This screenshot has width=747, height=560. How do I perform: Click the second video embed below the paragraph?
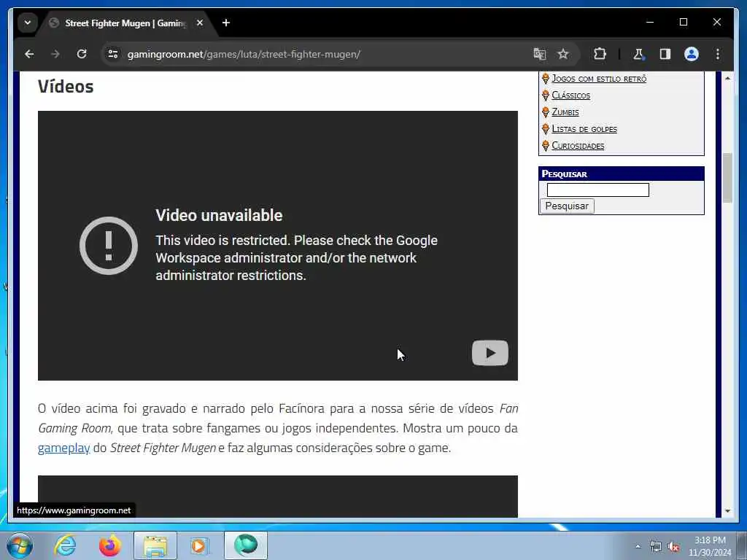[x=278, y=496]
